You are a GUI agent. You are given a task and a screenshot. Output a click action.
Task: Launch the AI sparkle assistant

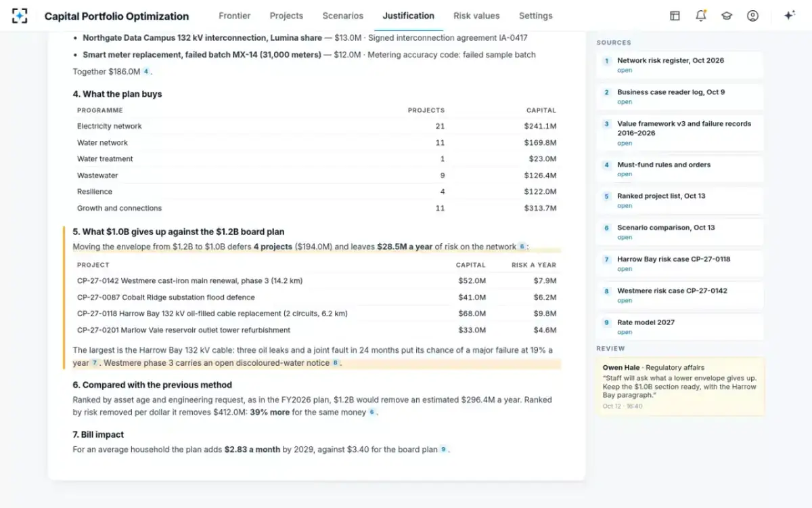point(789,16)
